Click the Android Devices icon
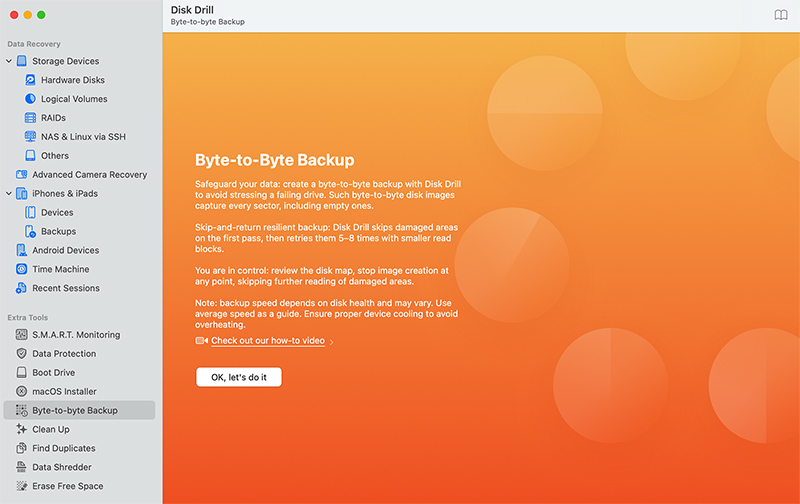Screen dimensions: 800x504 tap(21, 250)
